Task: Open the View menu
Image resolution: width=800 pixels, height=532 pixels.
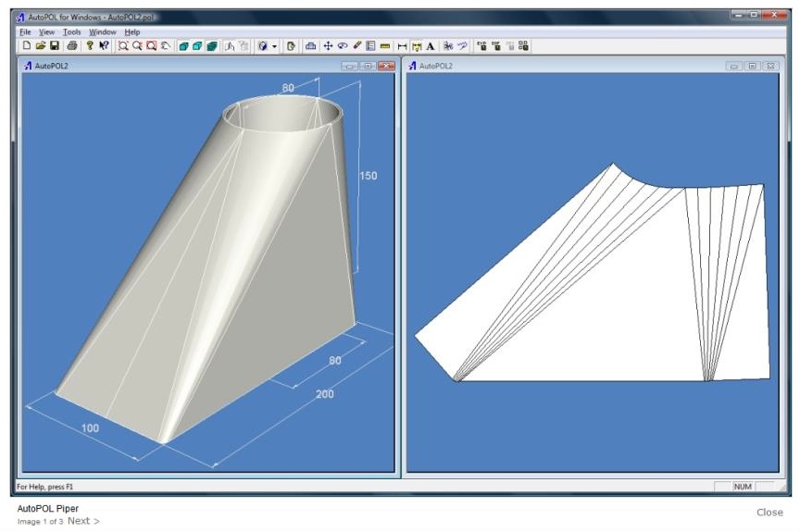Action: click(46, 31)
